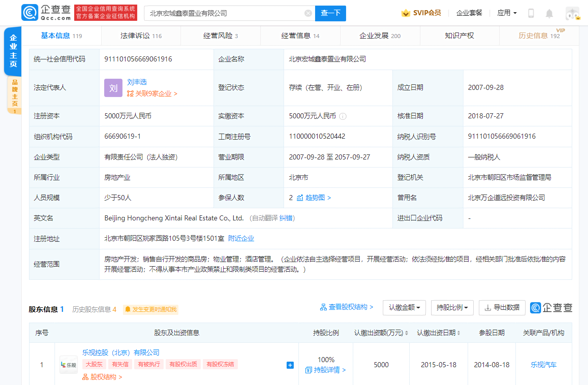Click the 有股权出质 tag

183,364
